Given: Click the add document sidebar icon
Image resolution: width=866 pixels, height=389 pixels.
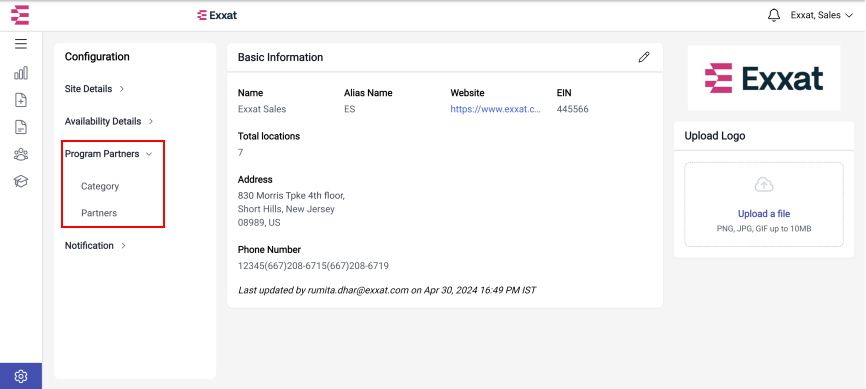Looking at the screenshot, I should [21, 100].
